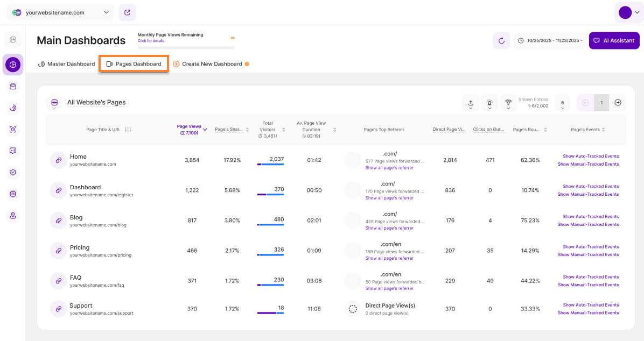This screenshot has height=341, width=644.
Task: Open the date range dropdown
Action: click(549, 40)
